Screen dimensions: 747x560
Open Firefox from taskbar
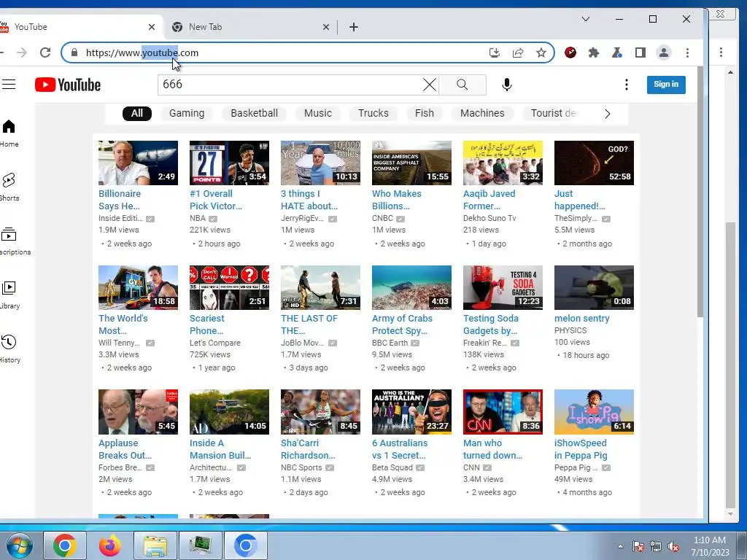pyautogui.click(x=109, y=545)
